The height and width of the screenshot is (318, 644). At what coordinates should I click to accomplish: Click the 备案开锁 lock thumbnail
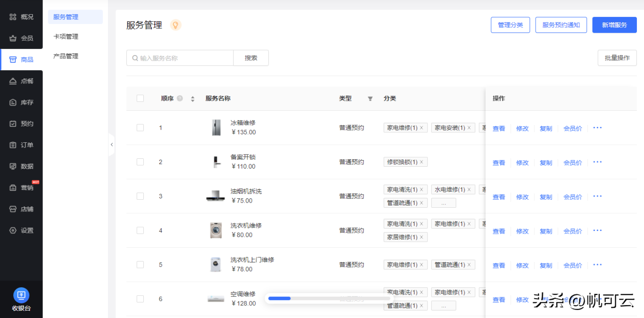216,162
